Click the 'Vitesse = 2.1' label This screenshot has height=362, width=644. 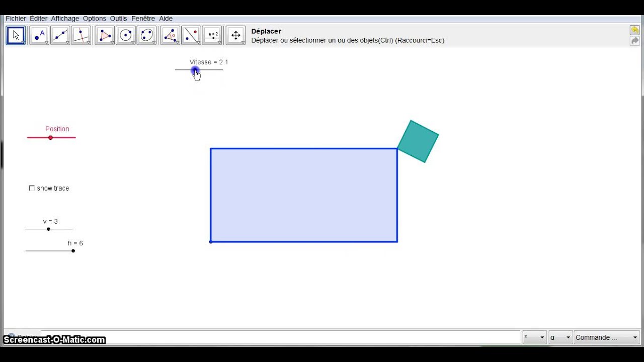pyautogui.click(x=209, y=62)
